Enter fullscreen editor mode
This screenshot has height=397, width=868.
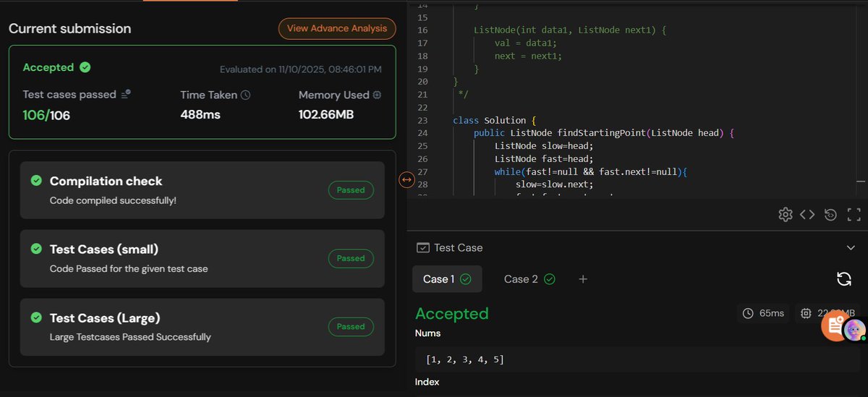click(854, 214)
